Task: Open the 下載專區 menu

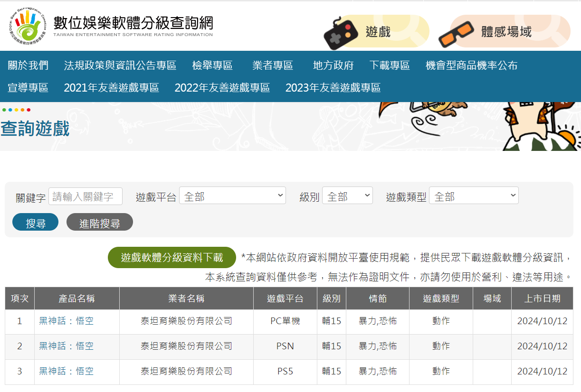Action: (390, 65)
